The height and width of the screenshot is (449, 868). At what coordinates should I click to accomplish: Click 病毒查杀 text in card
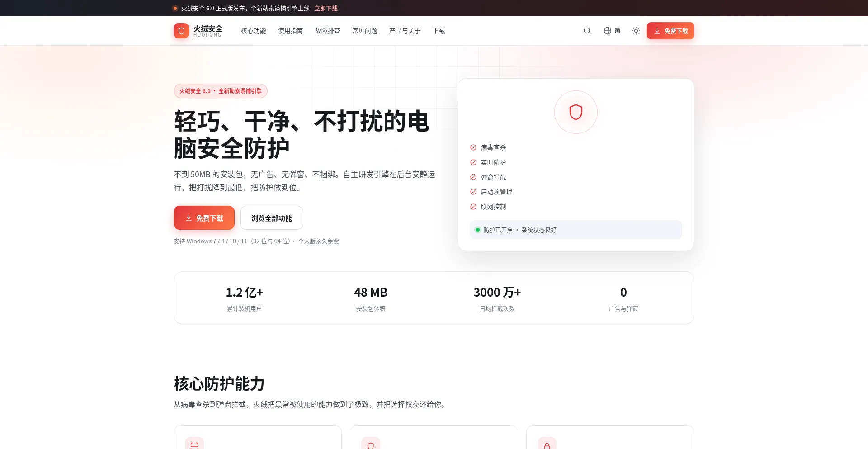[x=493, y=147]
